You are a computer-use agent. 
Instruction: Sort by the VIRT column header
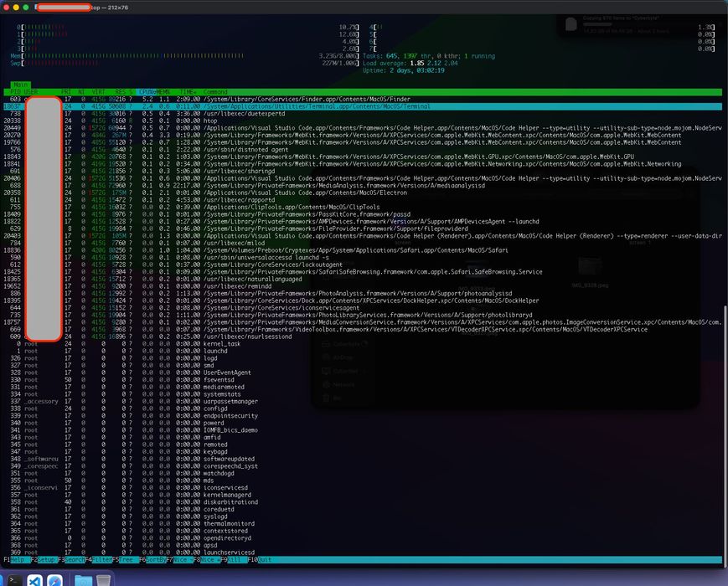click(x=98, y=92)
